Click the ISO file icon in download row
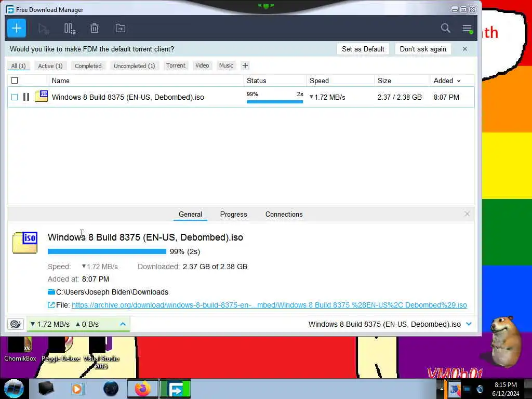Screen dimensions: 532x399 coord(42,96)
